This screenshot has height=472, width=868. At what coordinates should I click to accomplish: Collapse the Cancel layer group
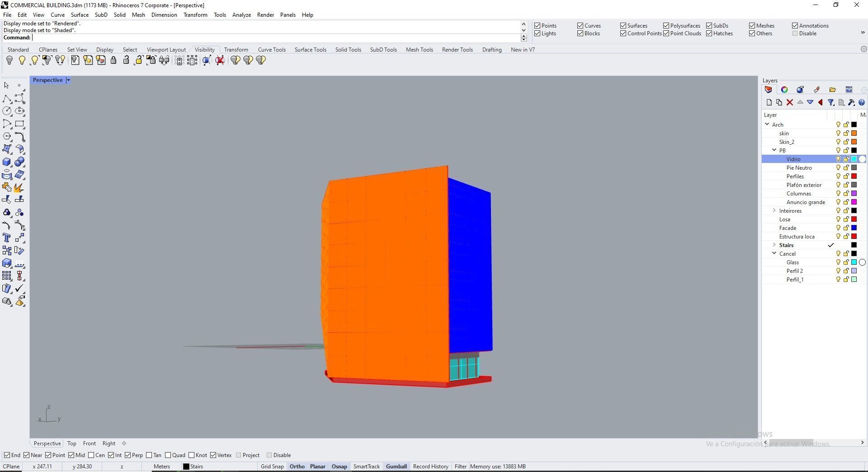coord(774,253)
